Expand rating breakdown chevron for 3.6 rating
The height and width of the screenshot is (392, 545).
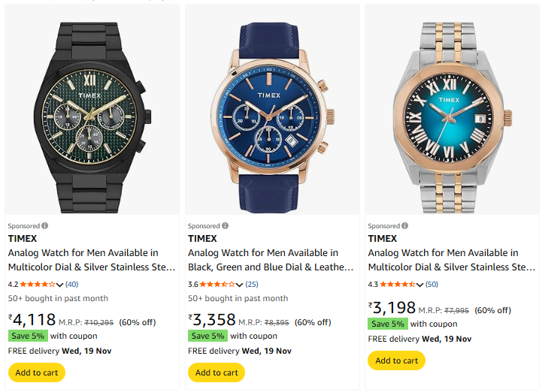point(240,285)
